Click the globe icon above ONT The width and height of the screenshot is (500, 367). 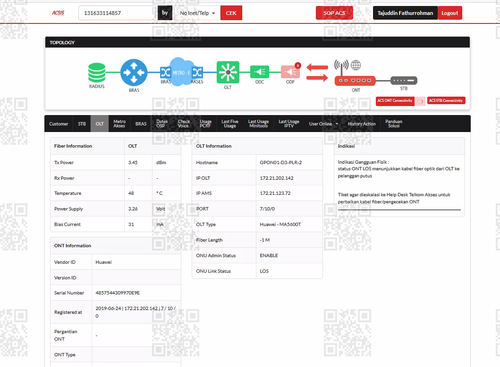(x=356, y=65)
